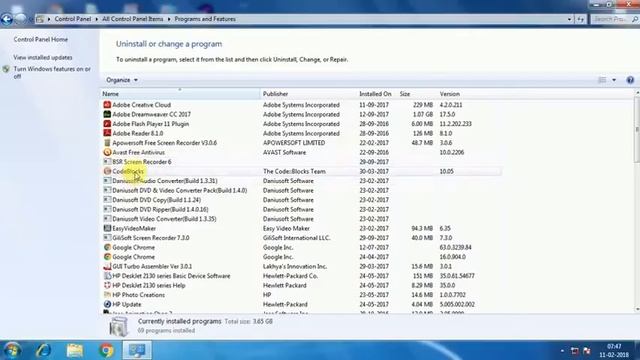Click the refresh button beside address bar

pos(580,19)
